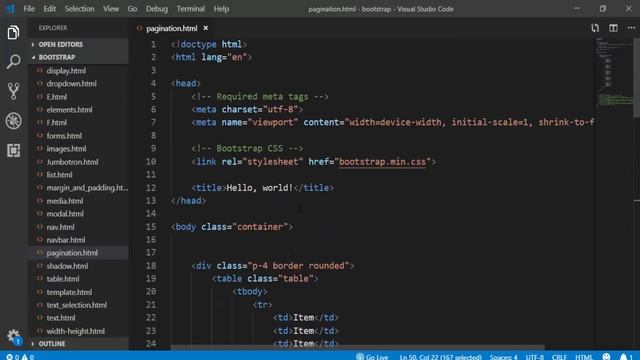Image resolution: width=640 pixels, height=360 pixels.
Task: Split the editor to the right
Action: point(613,28)
